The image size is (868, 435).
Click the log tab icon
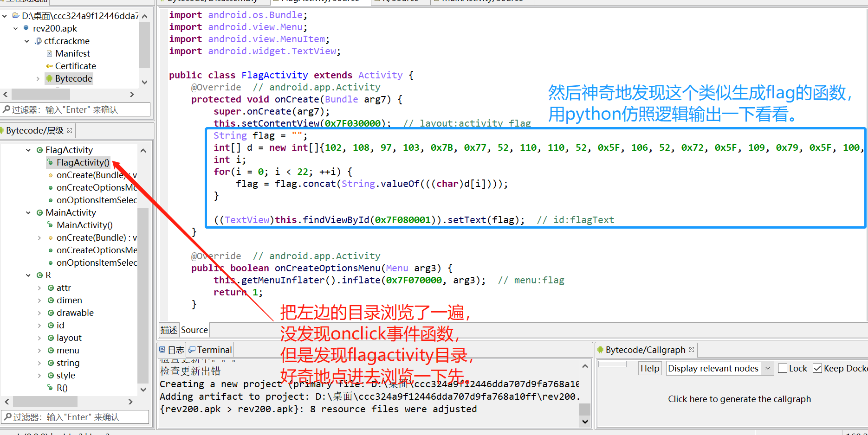pos(162,350)
